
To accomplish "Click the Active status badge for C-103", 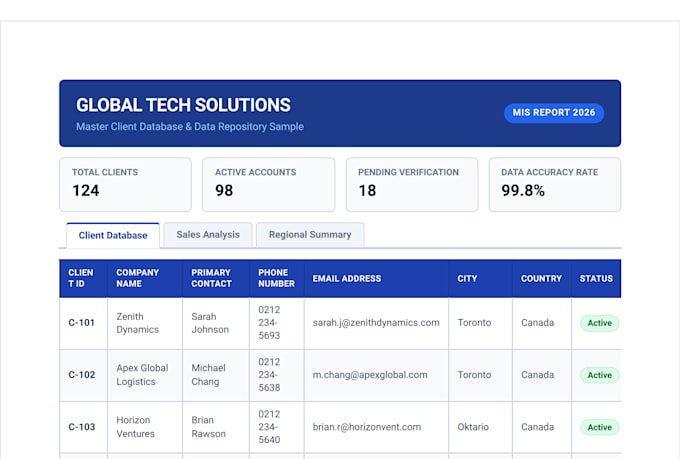I will tap(600, 427).
